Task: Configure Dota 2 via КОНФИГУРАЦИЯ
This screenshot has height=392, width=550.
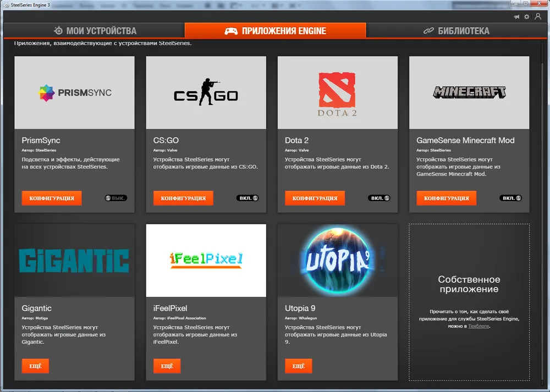Action: [315, 198]
